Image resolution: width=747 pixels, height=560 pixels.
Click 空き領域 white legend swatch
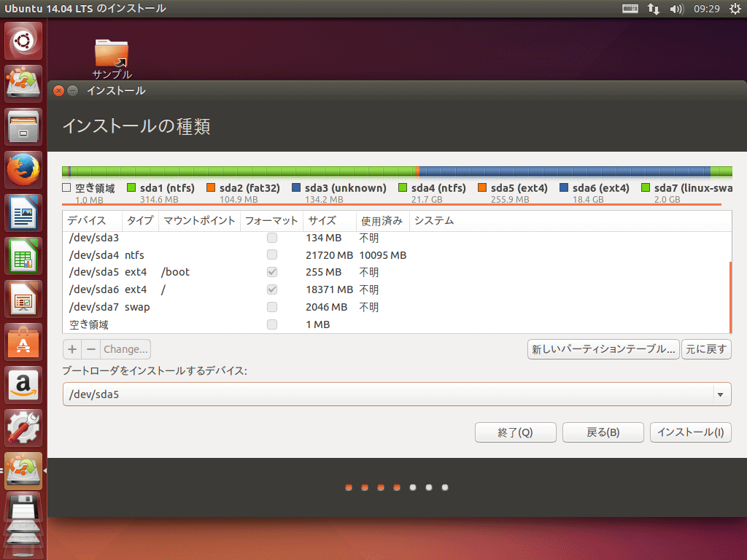coord(66,187)
